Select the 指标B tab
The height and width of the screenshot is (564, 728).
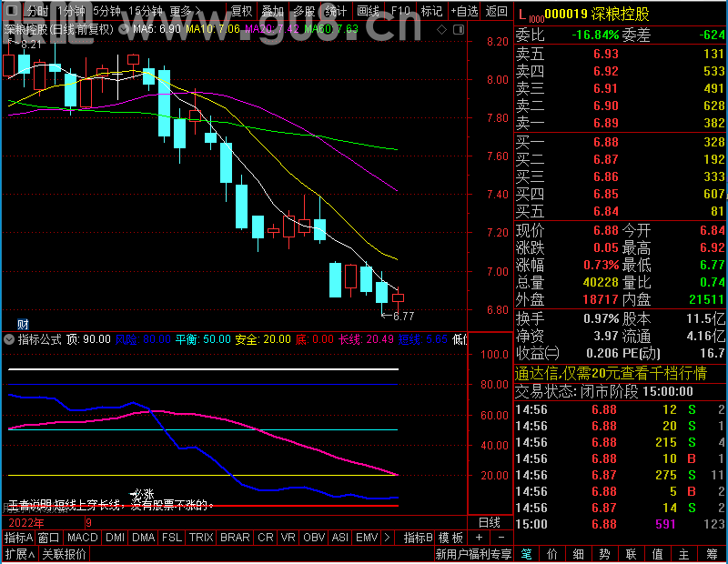coord(419,538)
